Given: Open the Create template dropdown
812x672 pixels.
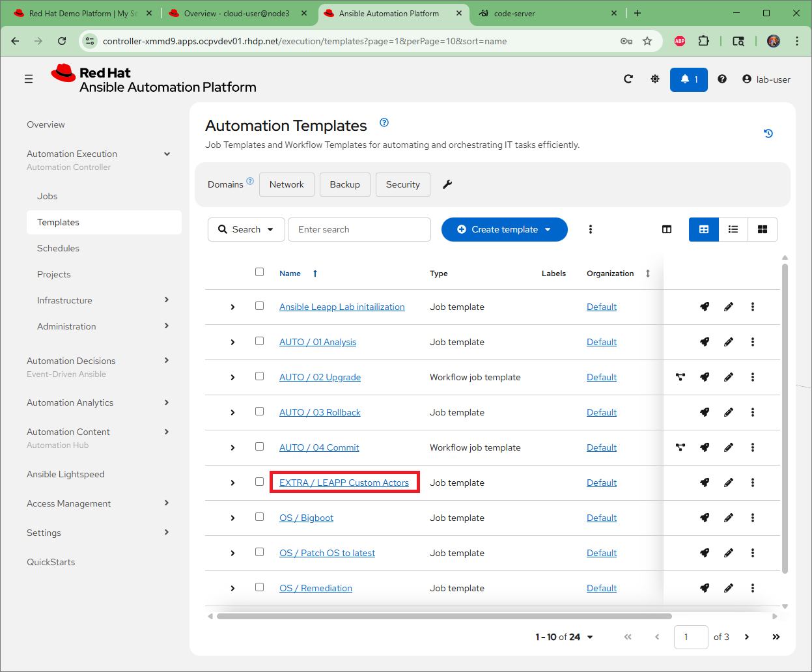Looking at the screenshot, I should [x=505, y=229].
